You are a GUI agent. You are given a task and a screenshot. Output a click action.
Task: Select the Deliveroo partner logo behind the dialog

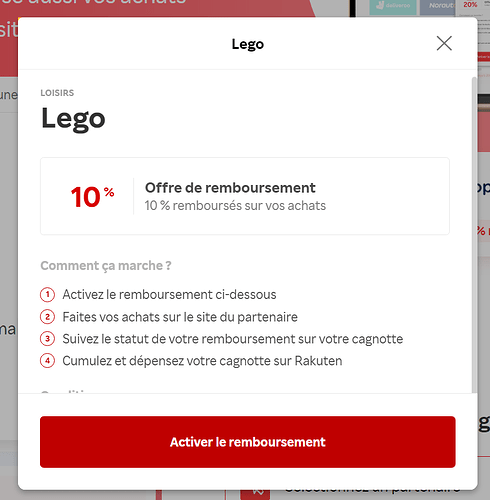coord(393,7)
